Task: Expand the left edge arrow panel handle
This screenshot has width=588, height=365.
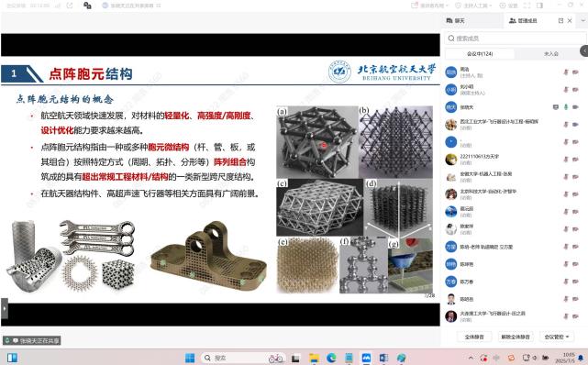Action: [x=4, y=309]
